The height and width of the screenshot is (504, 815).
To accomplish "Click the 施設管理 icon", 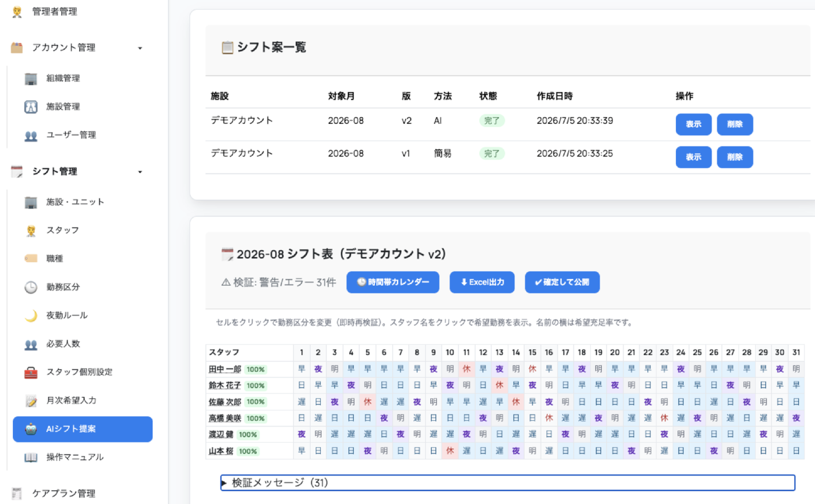I will 31,107.
